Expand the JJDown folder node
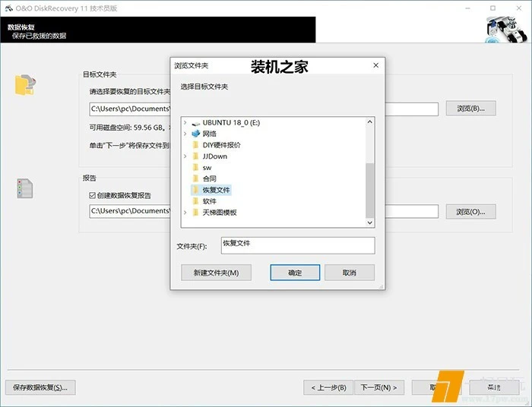The width and height of the screenshot is (532, 407). pyautogui.click(x=185, y=156)
